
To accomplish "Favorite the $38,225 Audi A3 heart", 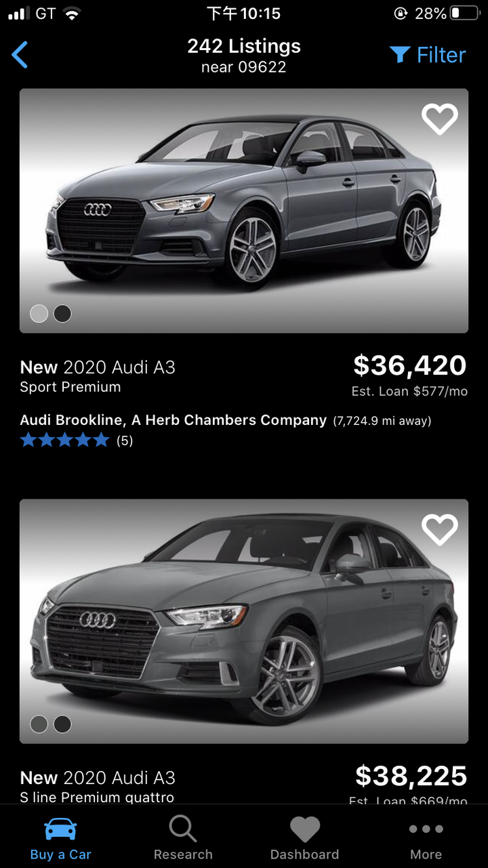I will click(440, 529).
